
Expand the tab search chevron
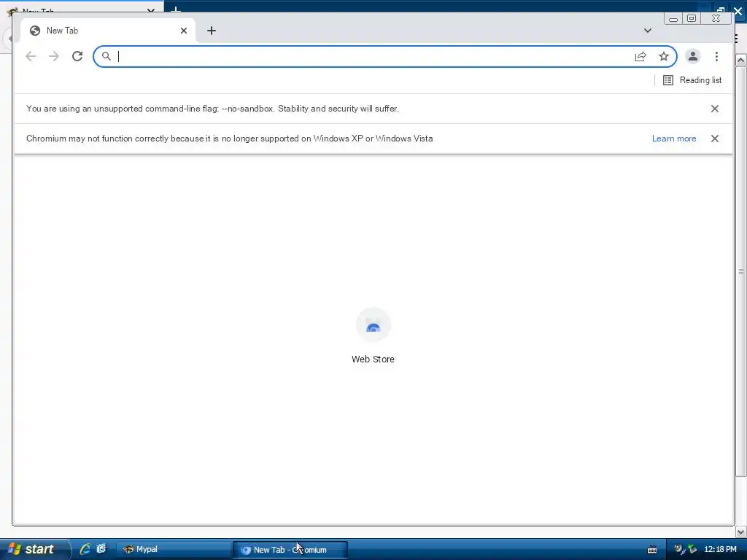coord(648,31)
